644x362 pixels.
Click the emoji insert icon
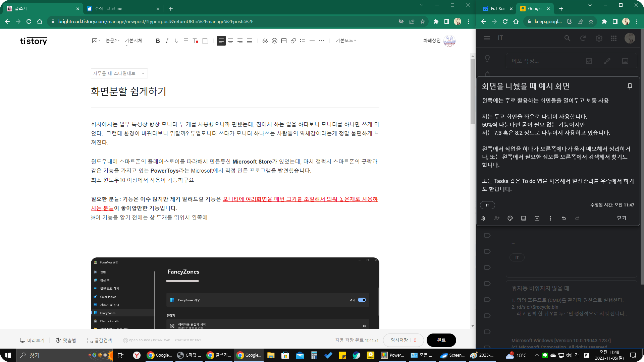(x=274, y=41)
